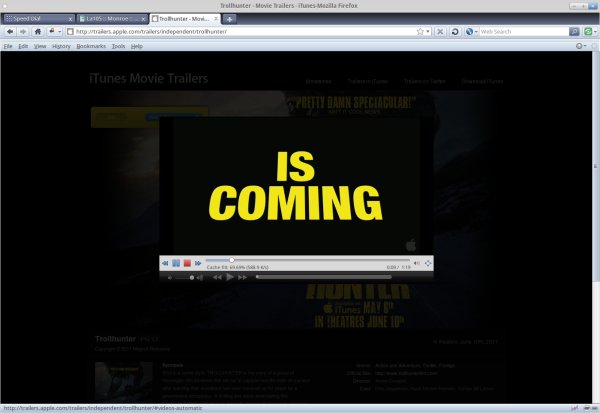Go forward with the browser forward arrow
600x413 pixels.
coord(23,32)
